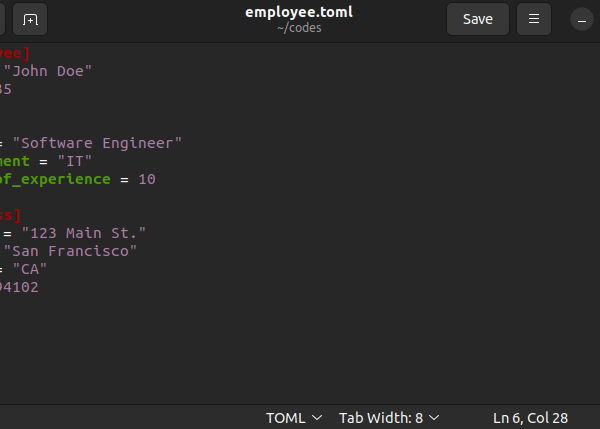Expand the Tab Width: 8 selector

pos(389,418)
